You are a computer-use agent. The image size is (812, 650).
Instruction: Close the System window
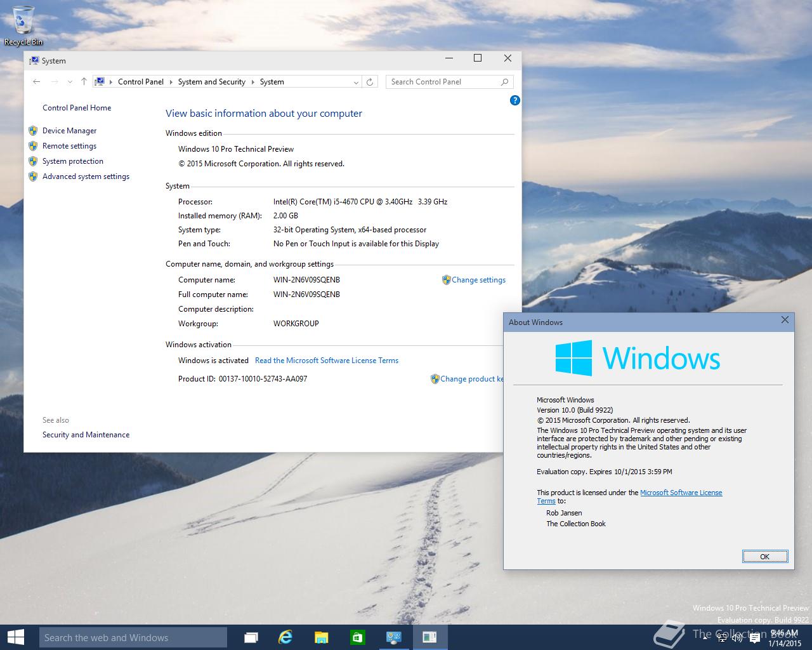click(x=507, y=58)
